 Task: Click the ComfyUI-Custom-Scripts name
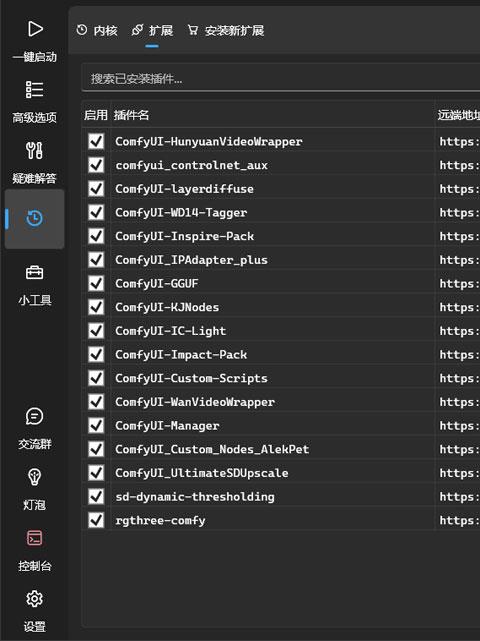coord(191,379)
